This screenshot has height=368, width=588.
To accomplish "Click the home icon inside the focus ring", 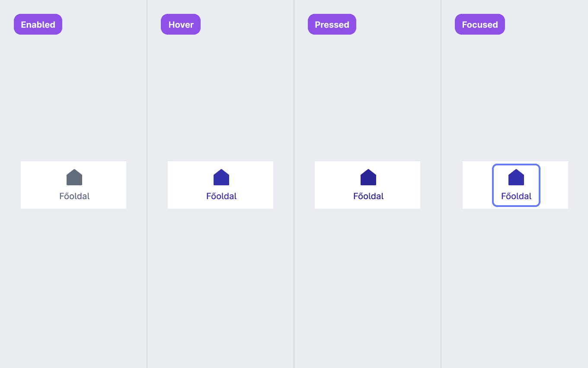I will [x=516, y=177].
